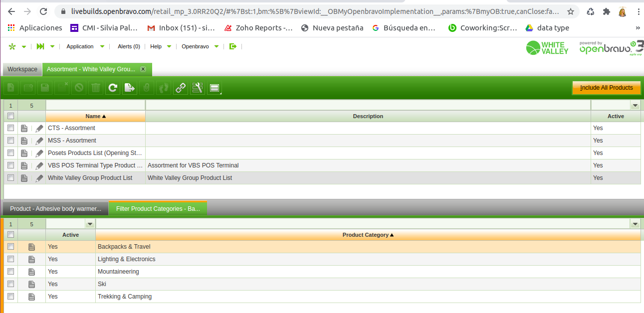Select the Filter Product Categories tab

(x=158, y=209)
